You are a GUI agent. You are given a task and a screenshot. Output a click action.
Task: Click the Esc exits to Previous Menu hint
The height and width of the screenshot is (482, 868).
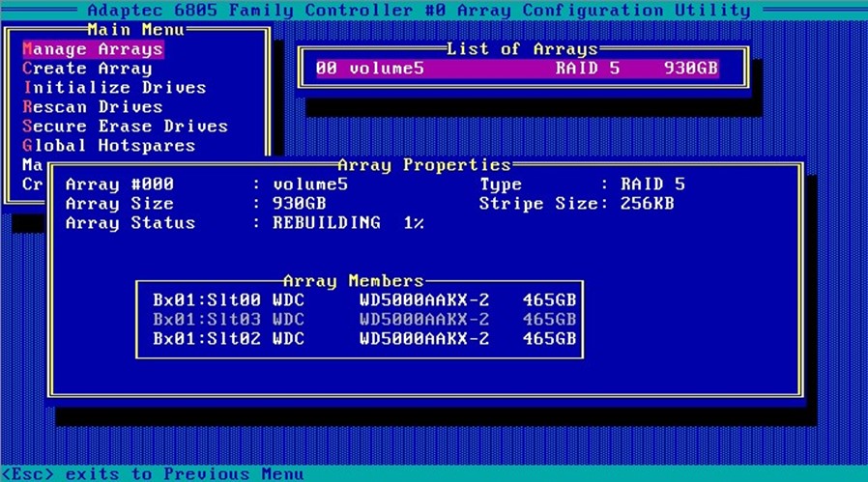(153, 473)
